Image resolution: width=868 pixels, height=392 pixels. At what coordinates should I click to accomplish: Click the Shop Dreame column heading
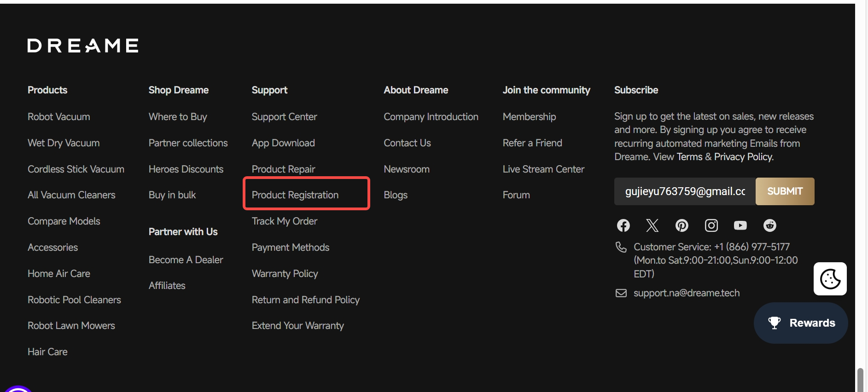[x=179, y=90]
